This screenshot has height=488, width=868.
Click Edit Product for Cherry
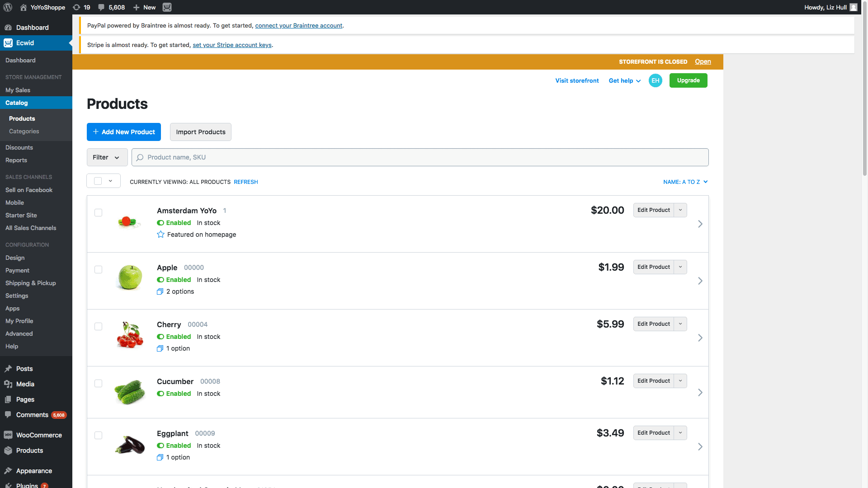point(654,324)
